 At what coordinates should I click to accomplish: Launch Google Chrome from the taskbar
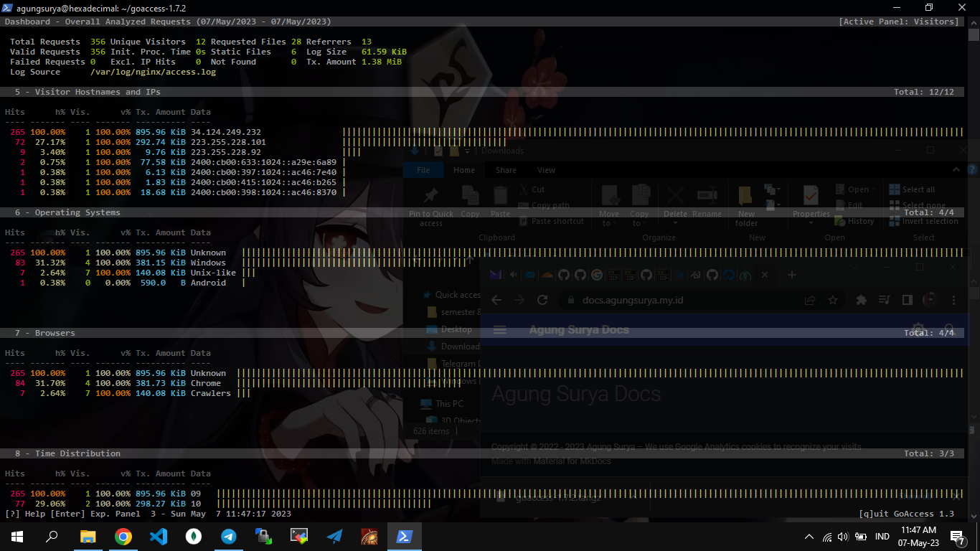pyautogui.click(x=123, y=537)
